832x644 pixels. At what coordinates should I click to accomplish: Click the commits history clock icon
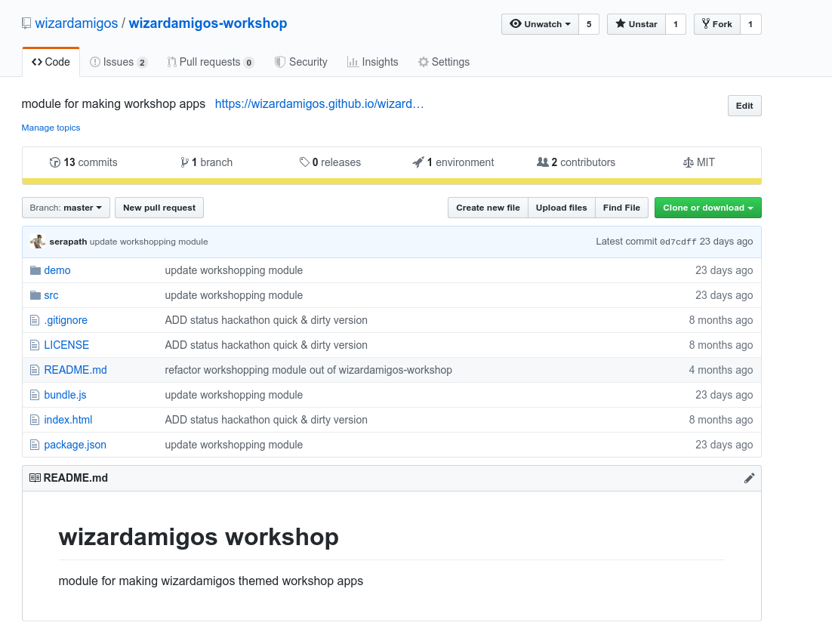click(54, 162)
